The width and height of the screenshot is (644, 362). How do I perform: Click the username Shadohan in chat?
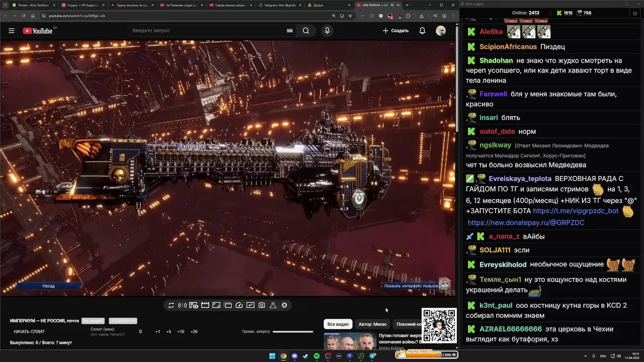496,60
